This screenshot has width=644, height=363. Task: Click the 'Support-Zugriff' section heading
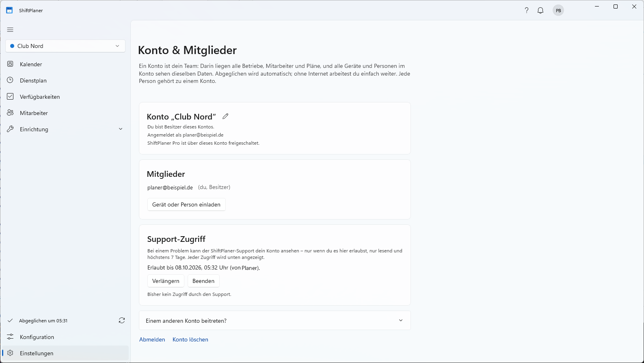176,239
